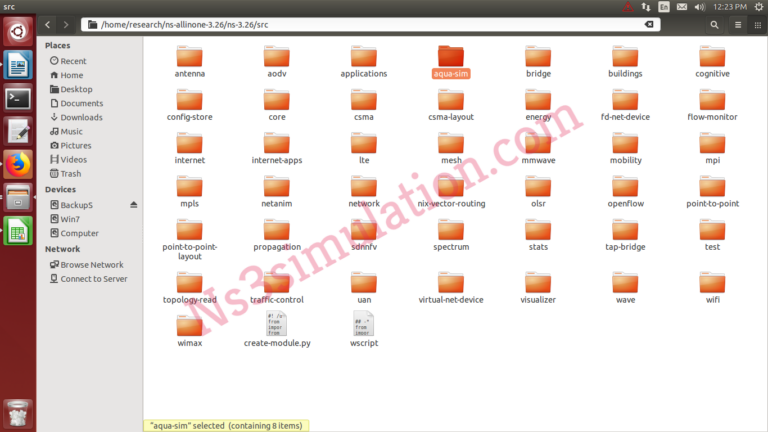This screenshot has width=768, height=432.
Task: Switch to grid icon view
Action: click(757, 24)
